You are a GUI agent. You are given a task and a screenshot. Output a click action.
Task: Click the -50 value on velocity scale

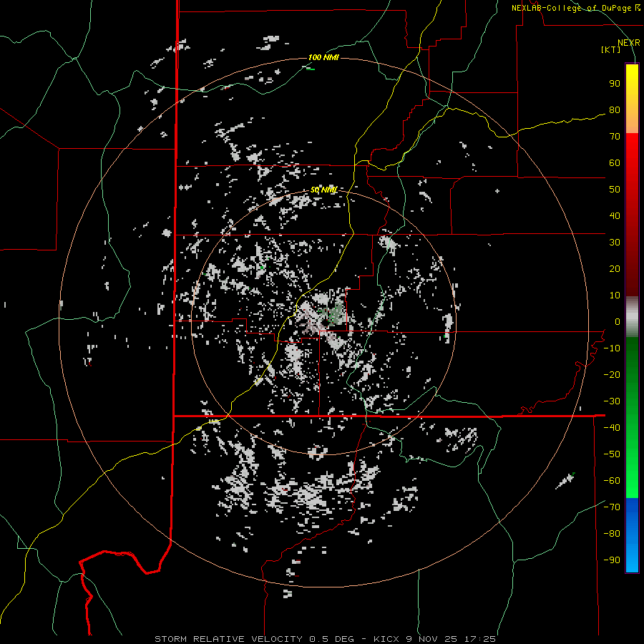point(612,454)
